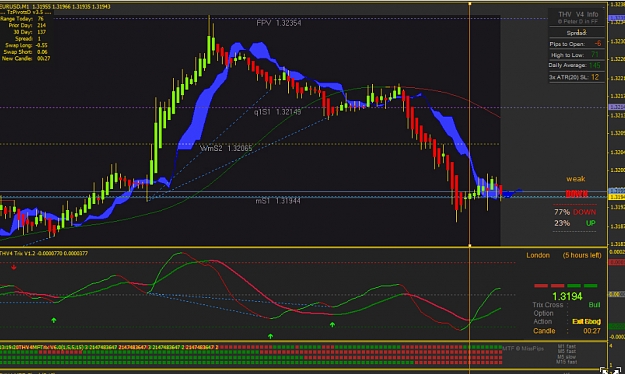Click the leftmost red signal bar above 1.3194
Viewport: 625px width, 374px height.
click(x=540, y=285)
